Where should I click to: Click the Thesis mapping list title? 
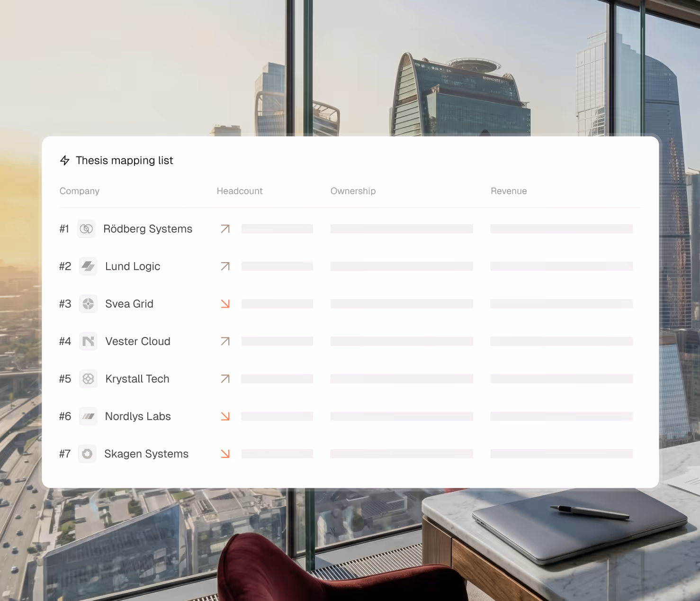point(125,161)
